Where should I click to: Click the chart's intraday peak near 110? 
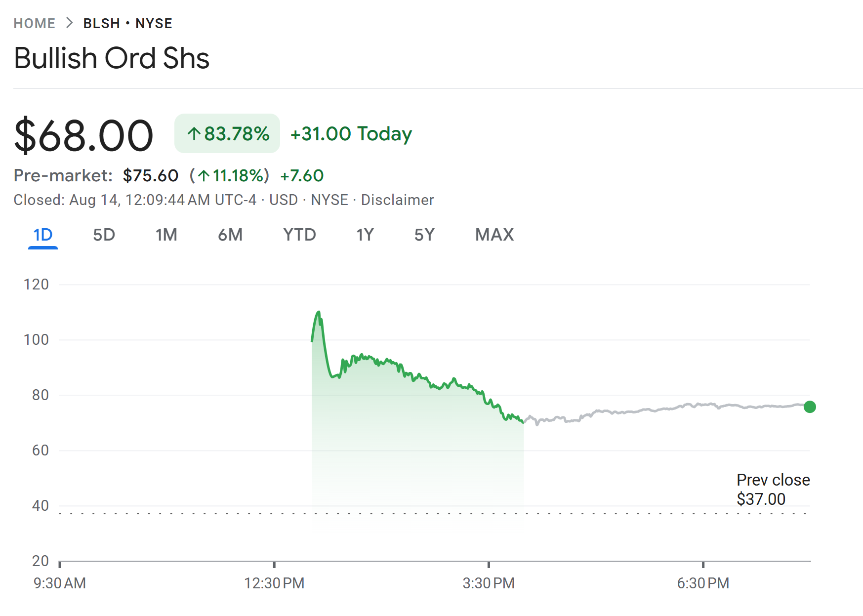pos(319,312)
